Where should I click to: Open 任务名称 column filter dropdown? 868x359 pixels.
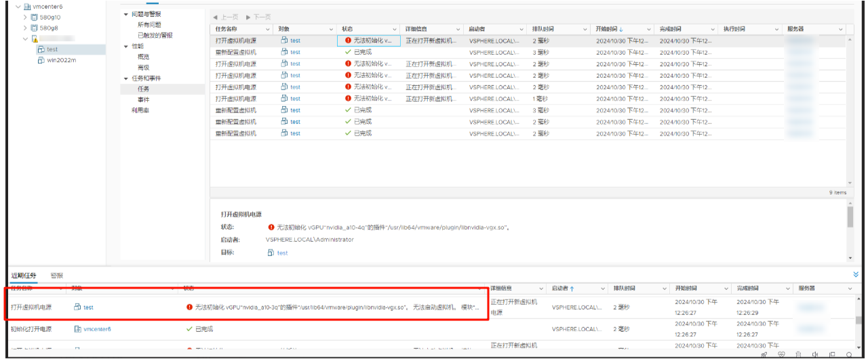tap(269, 29)
